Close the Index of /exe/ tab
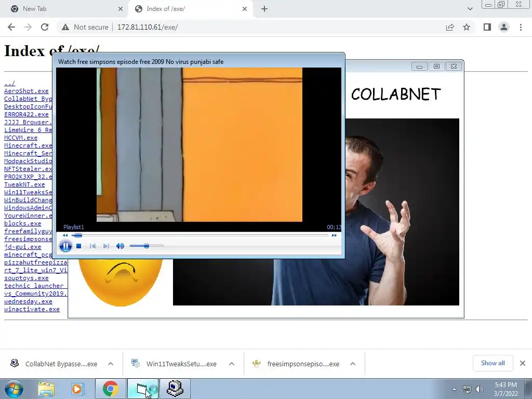The height and width of the screenshot is (399, 532). 245,9
